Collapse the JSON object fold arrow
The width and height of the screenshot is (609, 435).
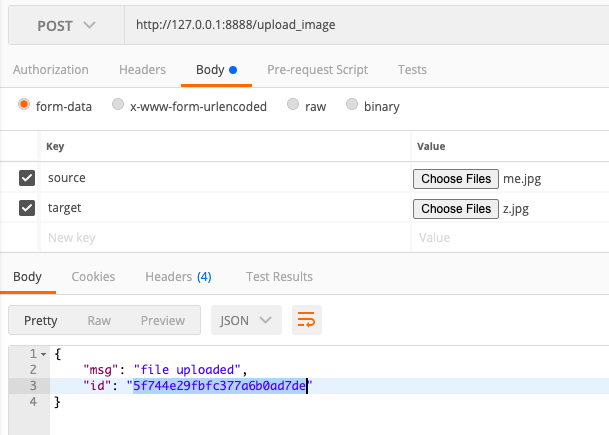pyautogui.click(x=43, y=354)
